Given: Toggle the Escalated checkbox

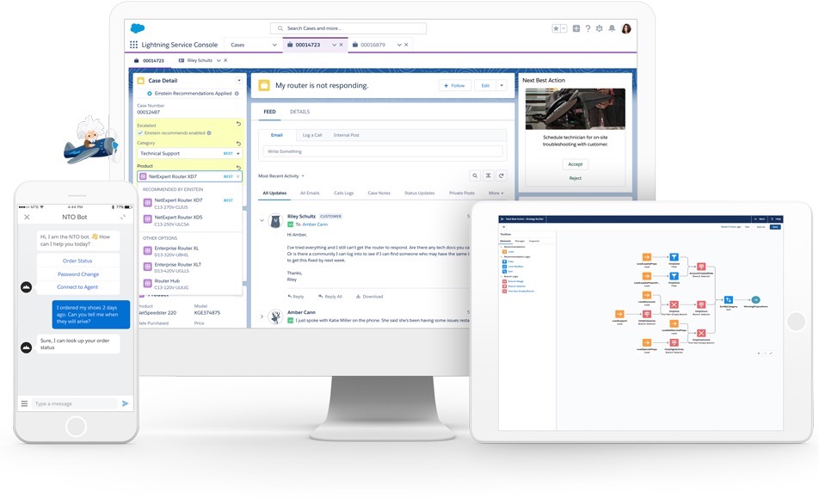Looking at the screenshot, I should [x=140, y=132].
